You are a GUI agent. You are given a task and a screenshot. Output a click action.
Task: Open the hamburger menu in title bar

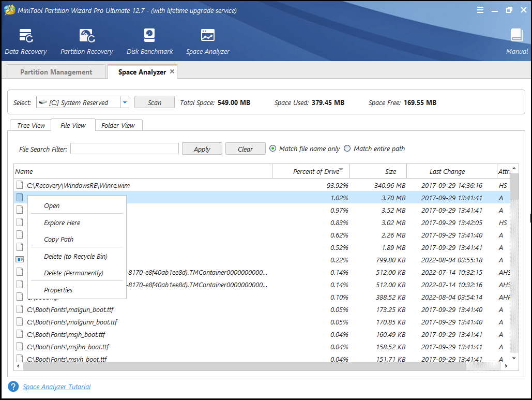[480, 9]
